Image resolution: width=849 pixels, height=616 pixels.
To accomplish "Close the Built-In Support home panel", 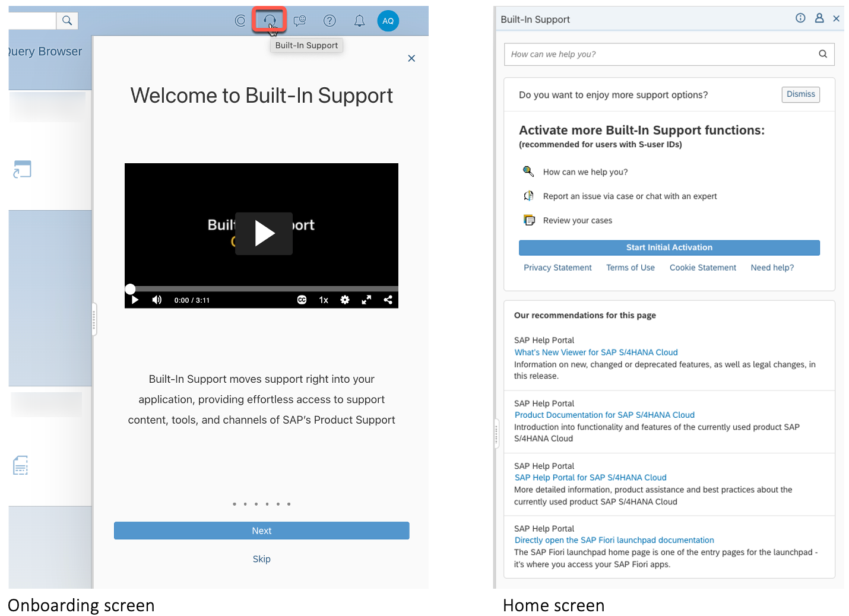I will coord(836,18).
